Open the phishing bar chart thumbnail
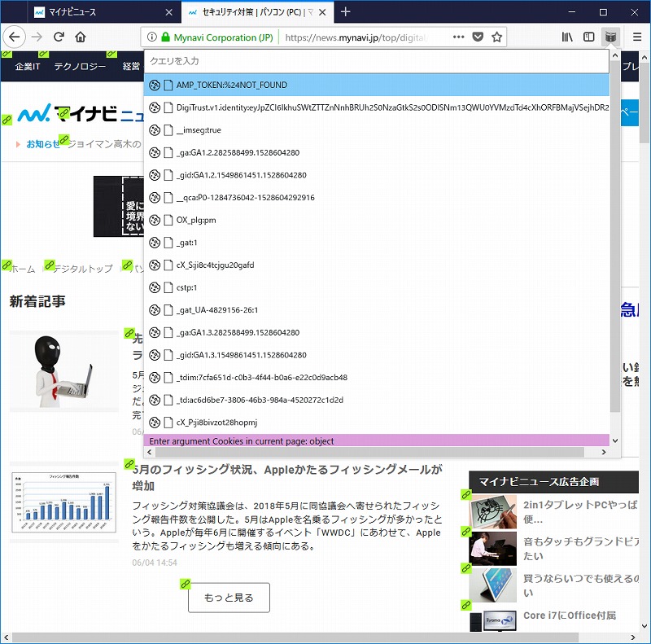The image size is (651, 644). tap(64, 502)
